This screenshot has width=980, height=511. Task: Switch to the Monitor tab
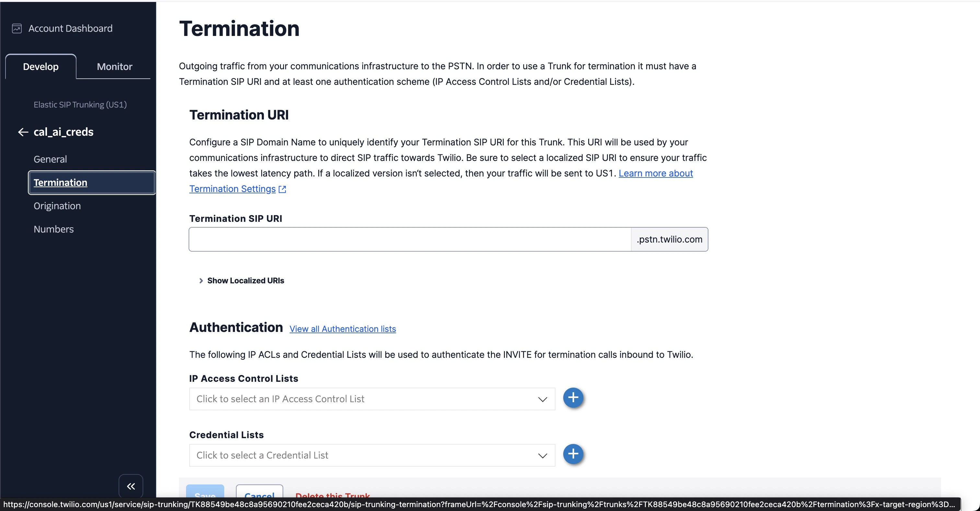pos(114,66)
